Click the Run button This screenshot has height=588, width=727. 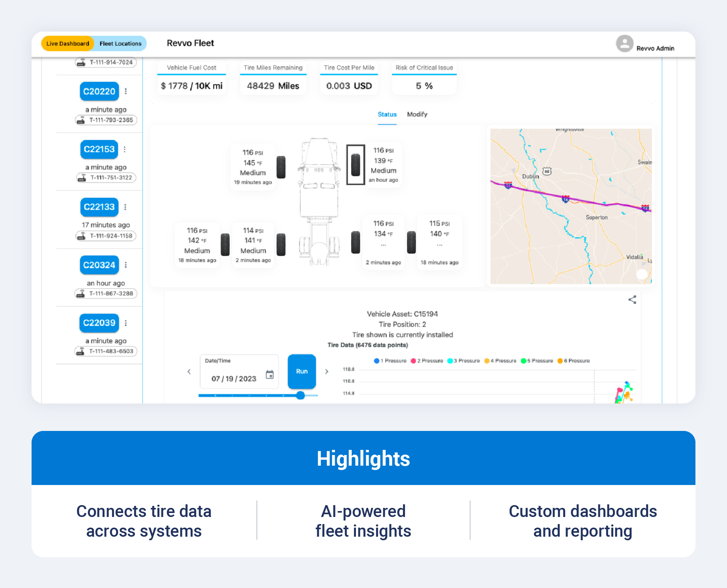pyautogui.click(x=302, y=372)
